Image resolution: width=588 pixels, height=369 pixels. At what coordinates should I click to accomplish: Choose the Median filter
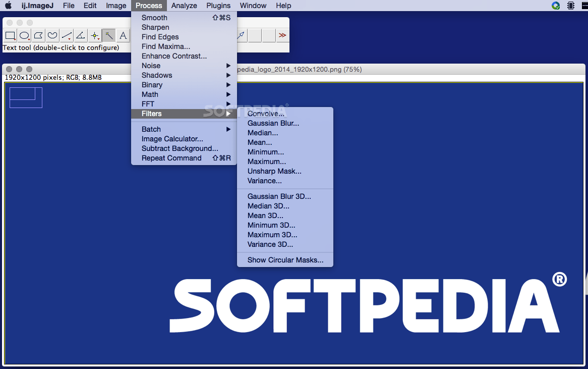[x=285, y=133]
